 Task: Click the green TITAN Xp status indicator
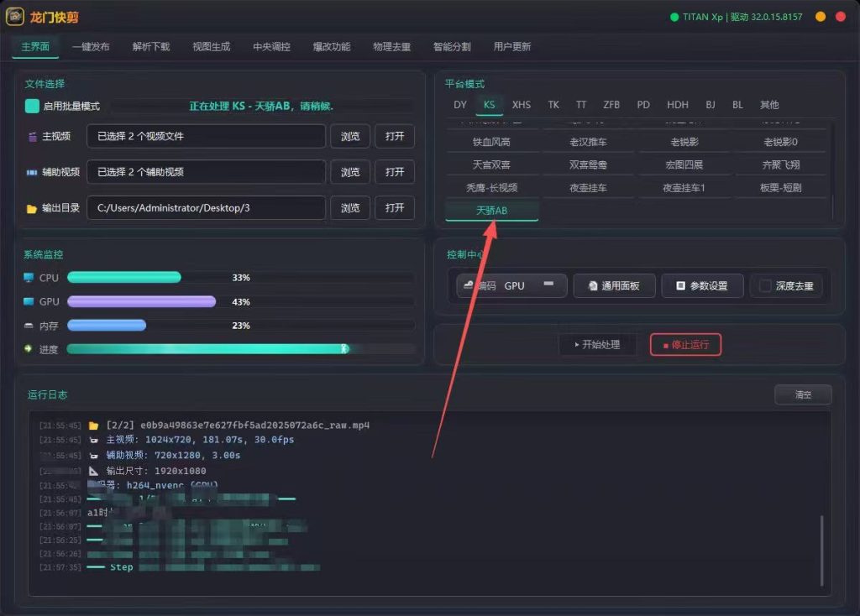(674, 17)
